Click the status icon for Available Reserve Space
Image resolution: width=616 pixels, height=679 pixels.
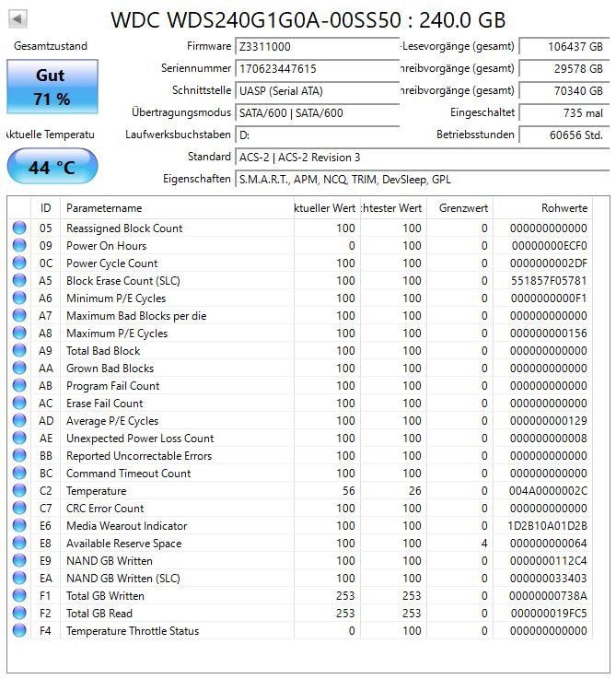tap(19, 543)
